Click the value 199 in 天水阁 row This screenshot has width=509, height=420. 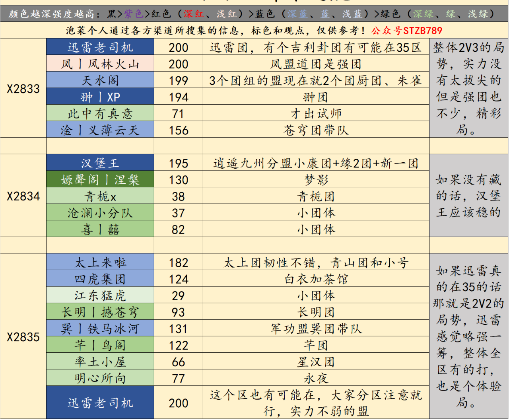point(179,80)
